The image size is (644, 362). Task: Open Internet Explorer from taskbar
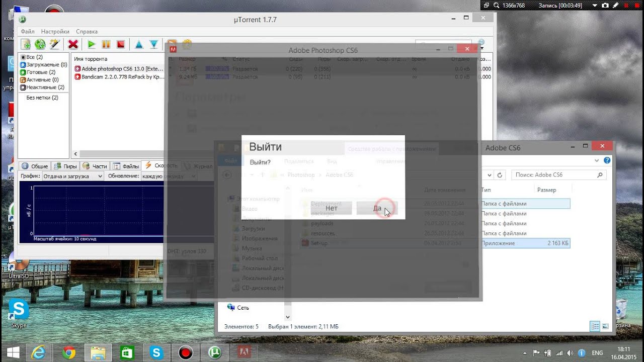40,352
